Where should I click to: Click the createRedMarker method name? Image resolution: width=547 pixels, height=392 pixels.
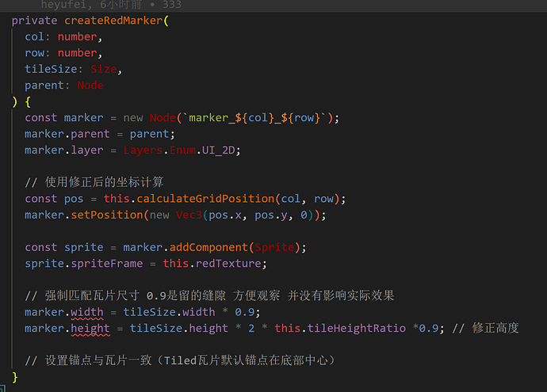tap(113, 21)
